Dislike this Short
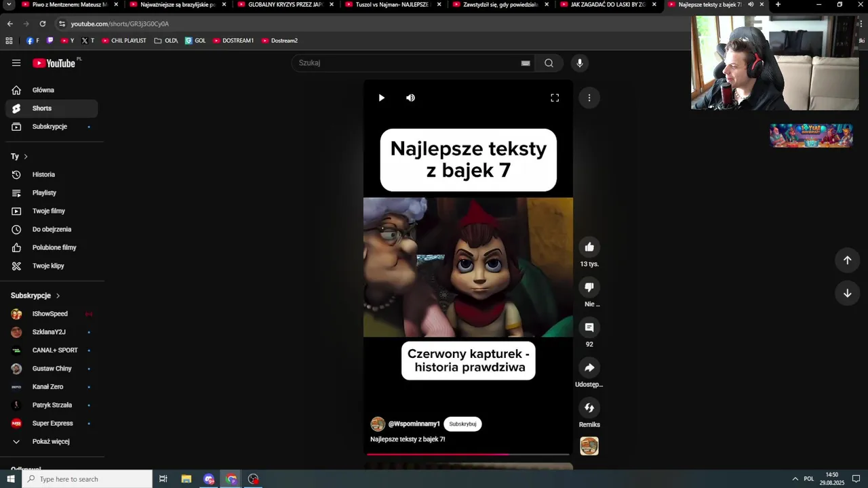 click(589, 287)
